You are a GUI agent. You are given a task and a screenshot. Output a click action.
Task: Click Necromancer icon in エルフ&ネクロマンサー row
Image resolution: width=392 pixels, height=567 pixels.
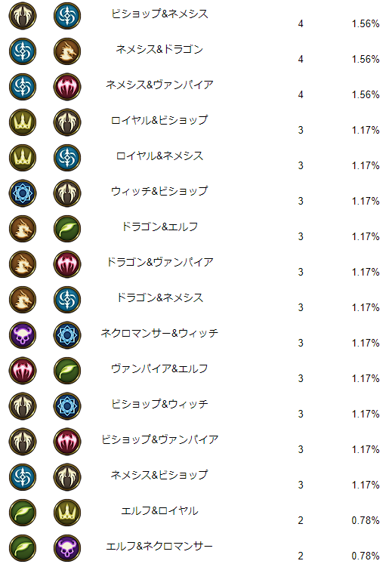tap(67, 547)
